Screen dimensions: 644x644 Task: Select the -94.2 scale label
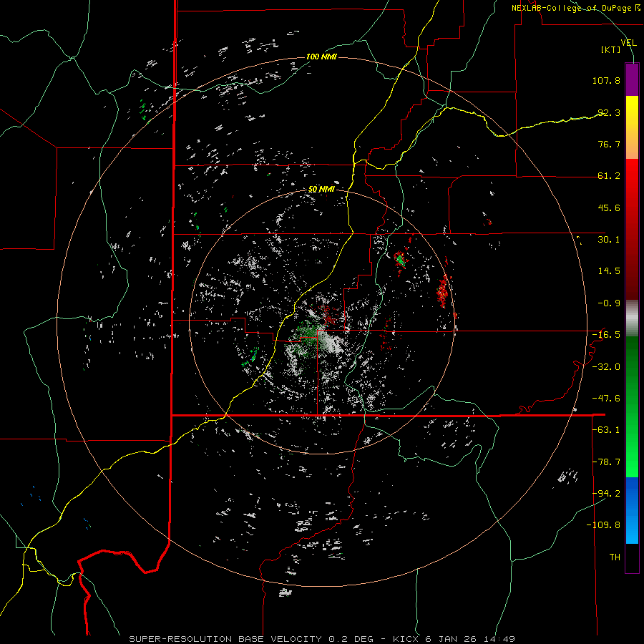pos(606,494)
